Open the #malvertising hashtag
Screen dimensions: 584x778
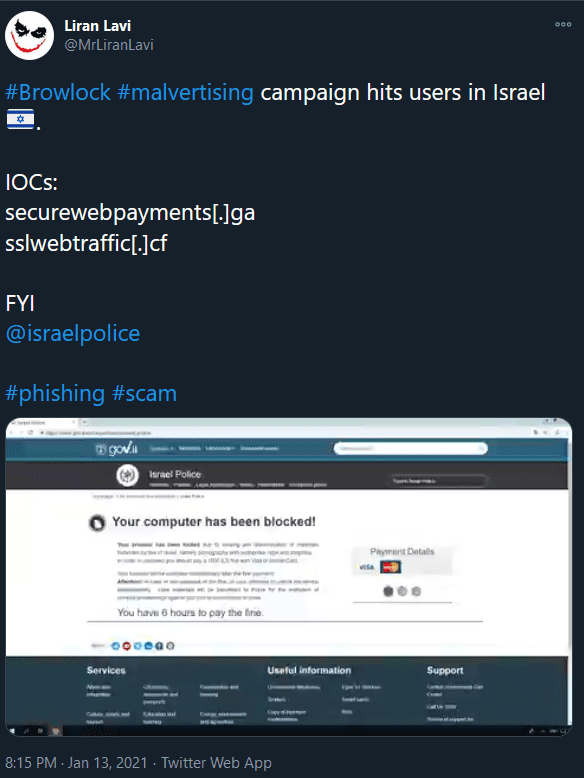pyautogui.click(x=186, y=92)
